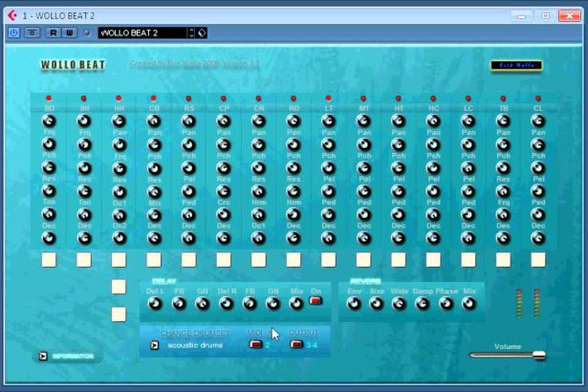The width and height of the screenshot is (588, 392).
Task: Click the reverb Size knob
Action: [x=377, y=304]
